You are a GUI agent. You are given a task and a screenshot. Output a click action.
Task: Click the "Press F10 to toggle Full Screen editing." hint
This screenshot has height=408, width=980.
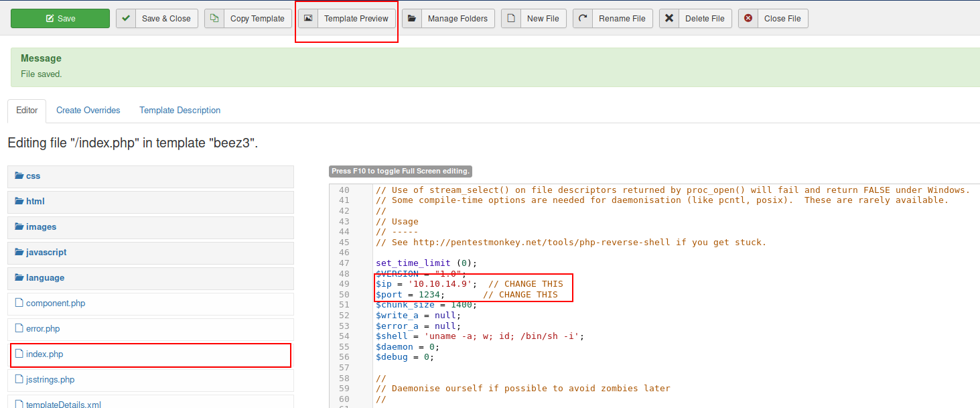401,171
